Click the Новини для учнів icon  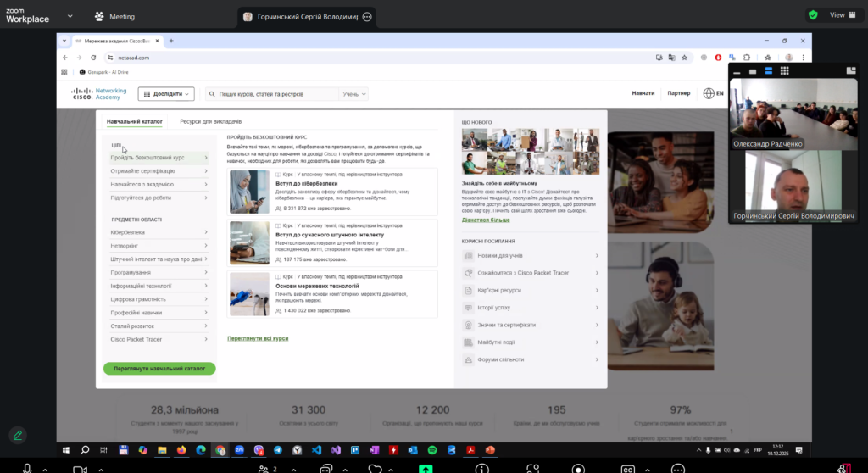469,256
